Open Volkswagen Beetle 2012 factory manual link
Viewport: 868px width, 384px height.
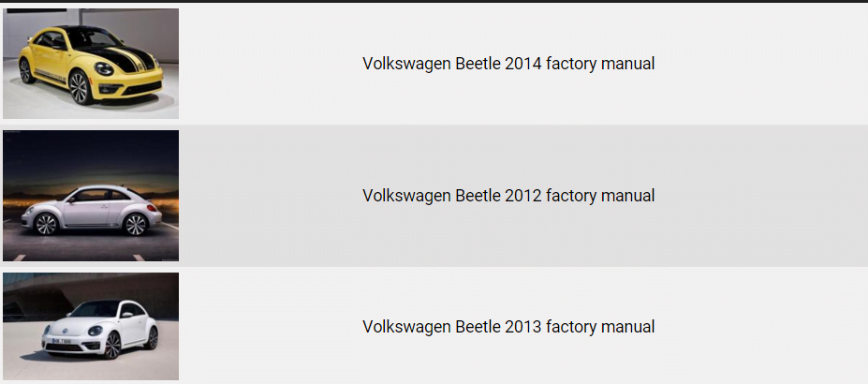(x=508, y=196)
